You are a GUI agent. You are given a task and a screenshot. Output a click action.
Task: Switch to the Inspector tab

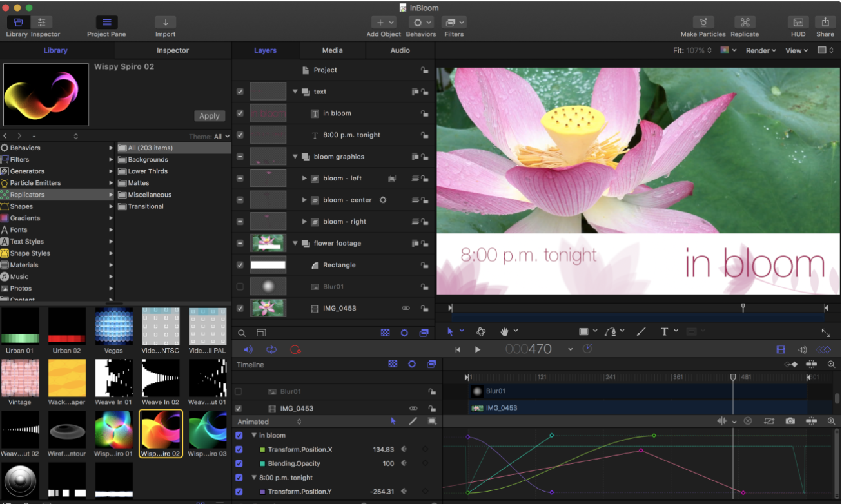[173, 50]
